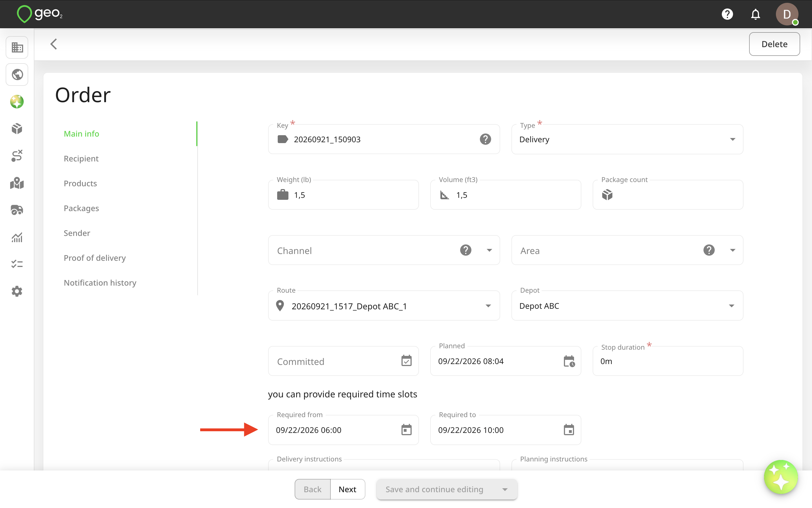Image resolution: width=812 pixels, height=508 pixels.
Task: Click the Weight (lb) input field
Action: point(343,195)
